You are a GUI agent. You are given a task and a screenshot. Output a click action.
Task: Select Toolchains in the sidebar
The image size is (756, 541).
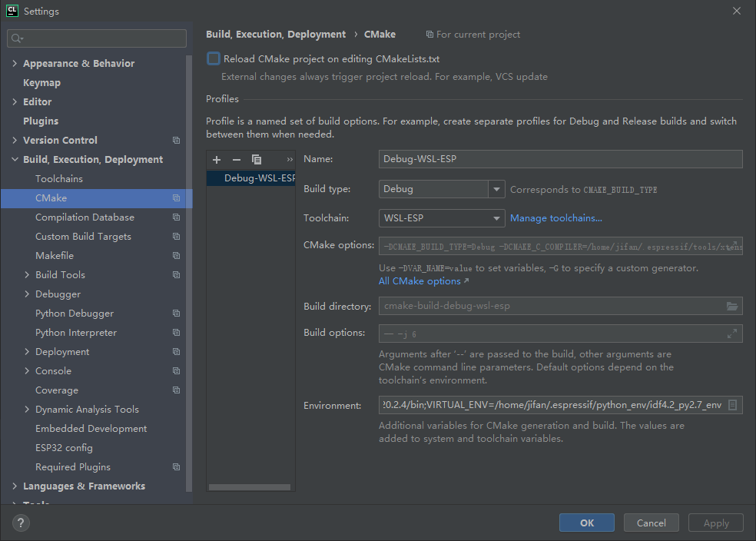coord(58,178)
